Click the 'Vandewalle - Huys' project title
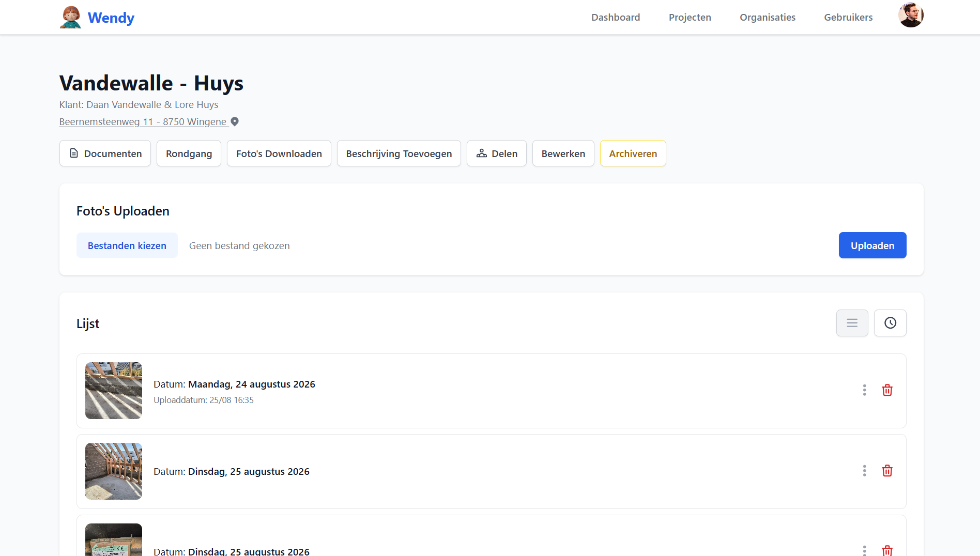 click(151, 83)
